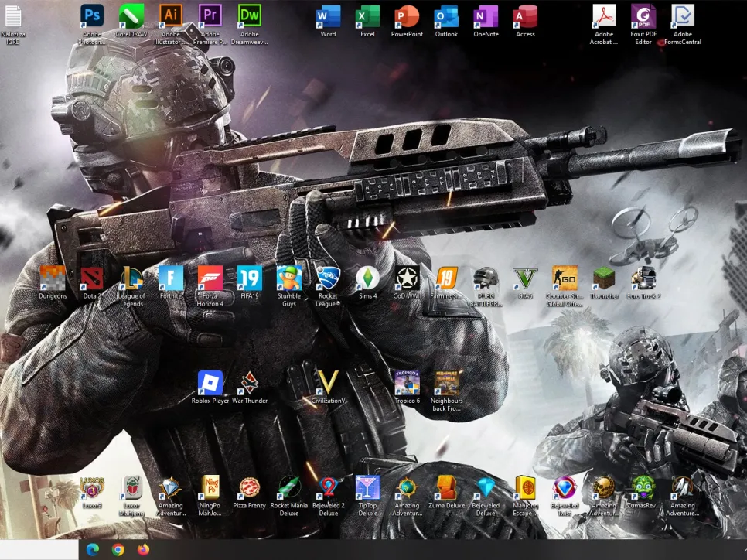Click the taskbar search box
The width and height of the screenshot is (747, 560).
click(x=39, y=549)
